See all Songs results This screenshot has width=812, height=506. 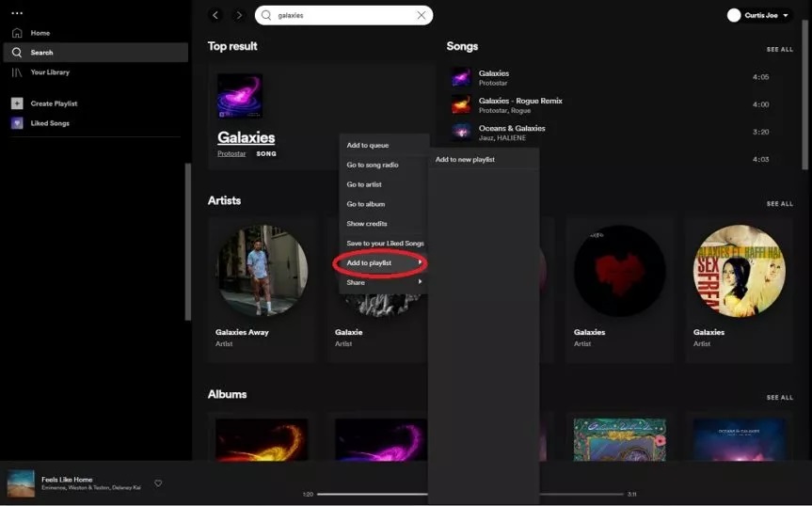tap(779, 50)
